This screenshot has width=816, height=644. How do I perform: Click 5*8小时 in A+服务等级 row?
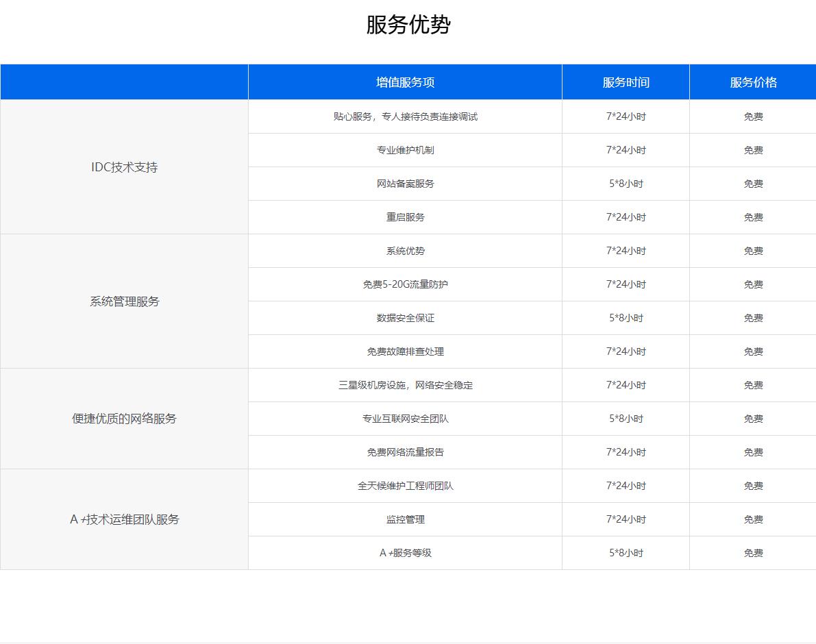(x=626, y=552)
